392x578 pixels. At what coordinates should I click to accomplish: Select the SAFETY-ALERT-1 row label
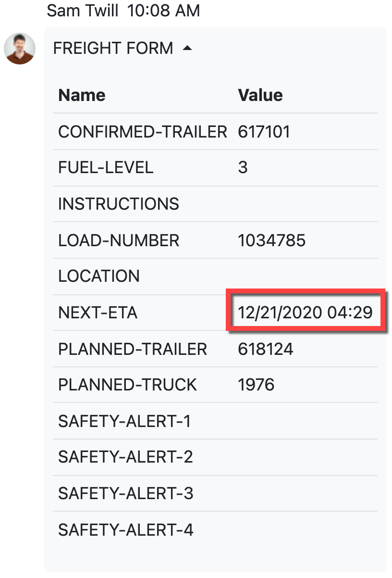click(124, 421)
